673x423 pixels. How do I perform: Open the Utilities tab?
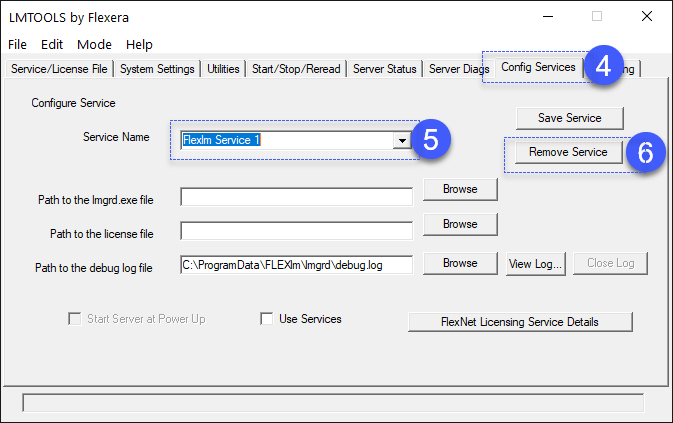click(x=223, y=69)
